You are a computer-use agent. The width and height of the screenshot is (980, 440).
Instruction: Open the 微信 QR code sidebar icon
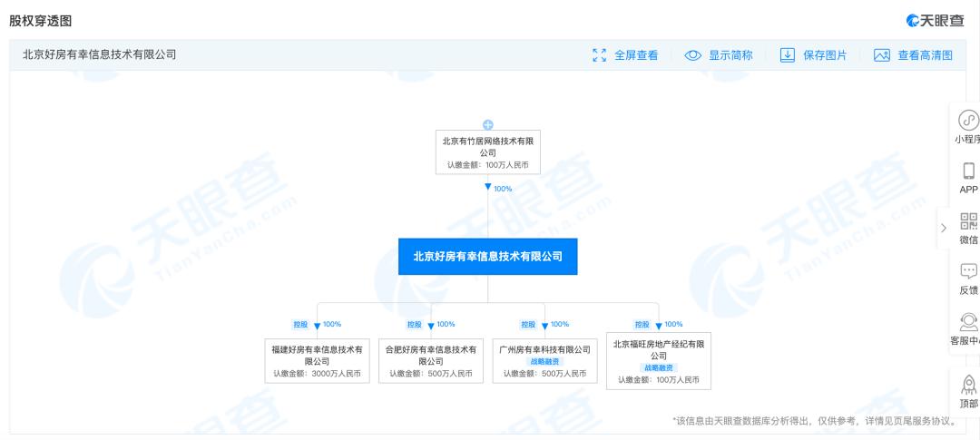pyautogui.click(x=969, y=220)
